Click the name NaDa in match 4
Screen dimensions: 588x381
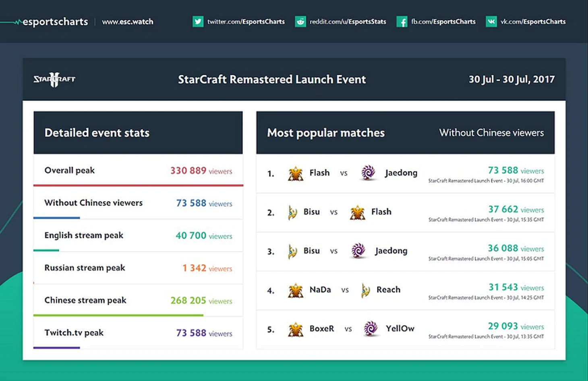[x=320, y=290]
